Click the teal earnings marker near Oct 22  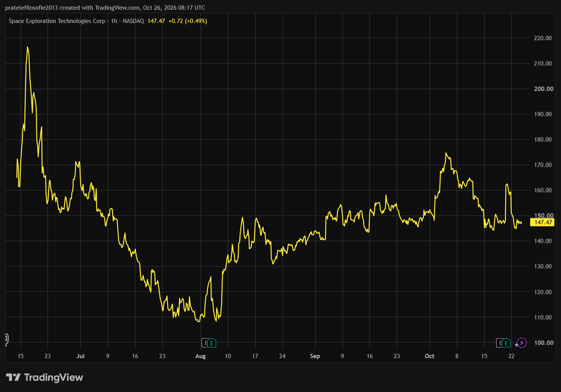(506, 343)
